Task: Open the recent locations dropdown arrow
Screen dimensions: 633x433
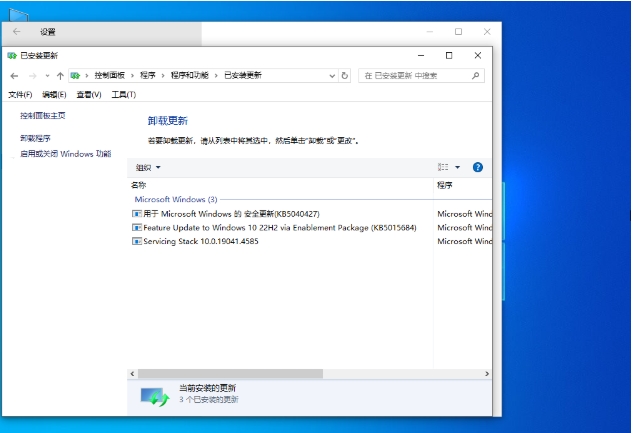Action: click(47, 75)
